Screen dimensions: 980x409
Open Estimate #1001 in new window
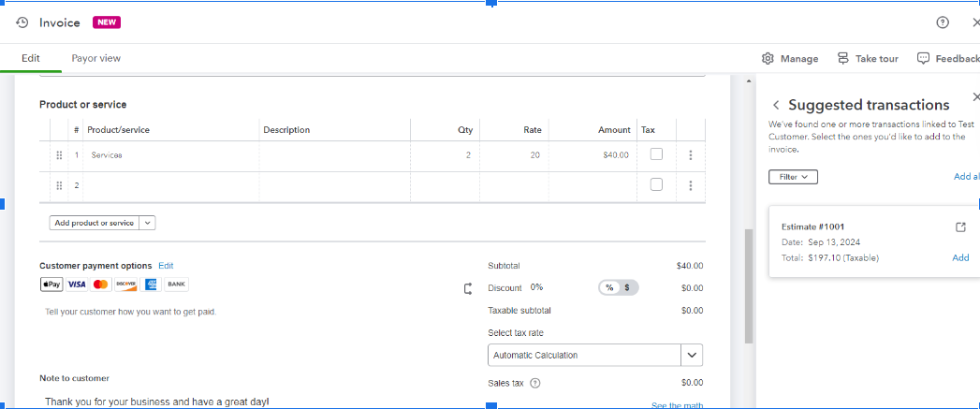pyautogui.click(x=960, y=227)
